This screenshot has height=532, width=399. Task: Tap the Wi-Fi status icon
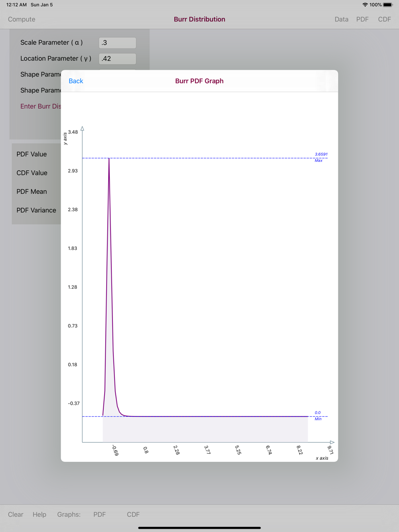[365, 5]
